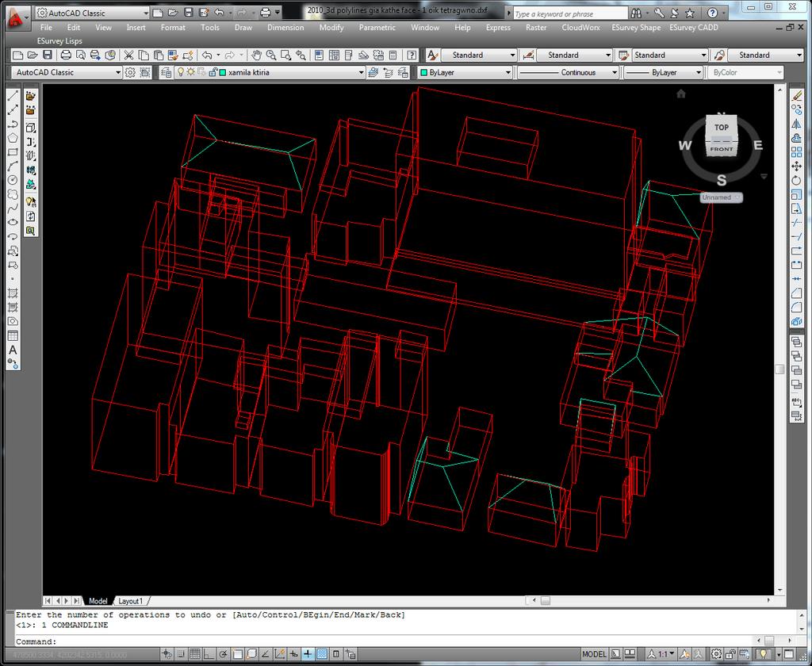Select the Spline draw tool
Screen dimensions: 812x666
pos(13,209)
